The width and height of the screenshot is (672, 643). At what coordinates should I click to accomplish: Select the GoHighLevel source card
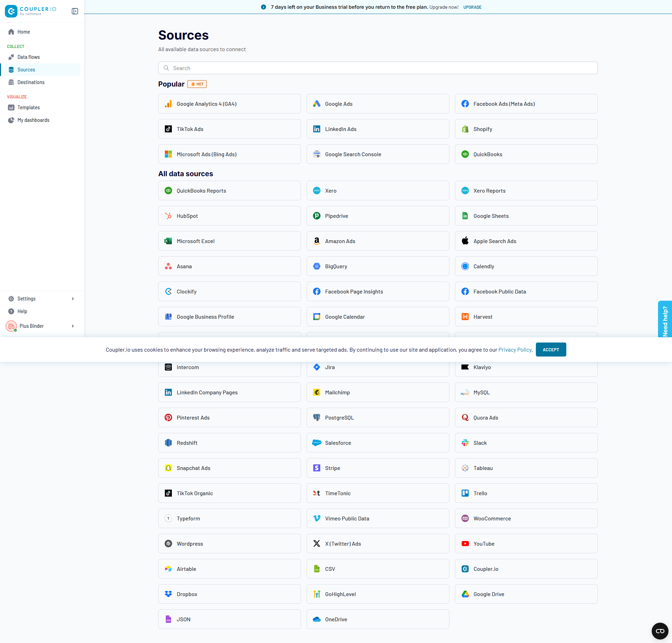click(x=378, y=594)
